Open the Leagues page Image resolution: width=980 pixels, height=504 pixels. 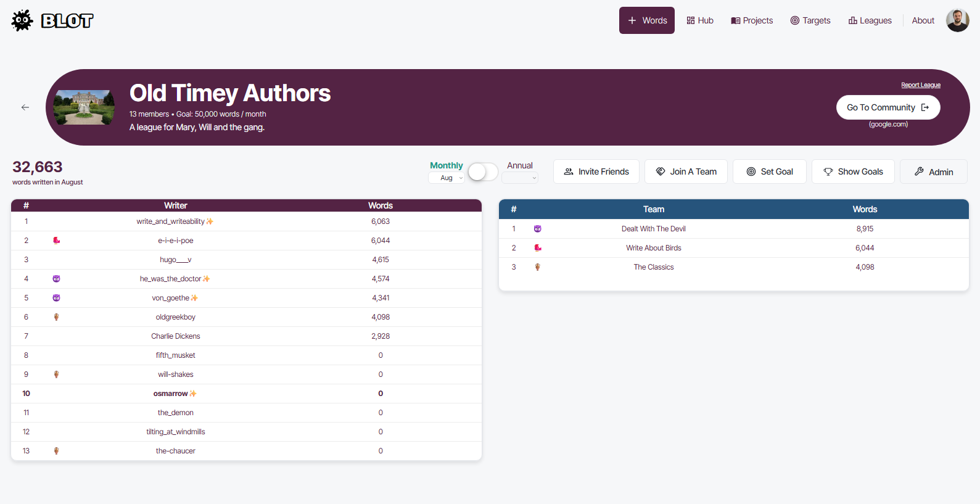pos(870,20)
